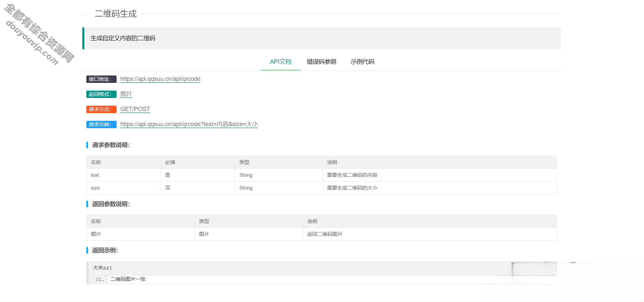The width and height of the screenshot is (644, 302).
Task: Click the size parameter name cell
Action: click(124, 188)
